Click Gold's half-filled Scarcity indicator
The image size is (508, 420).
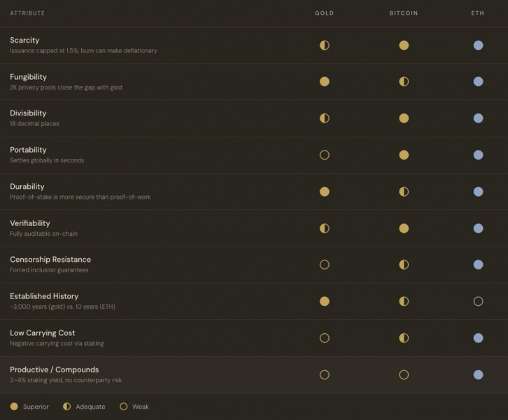(x=324, y=45)
